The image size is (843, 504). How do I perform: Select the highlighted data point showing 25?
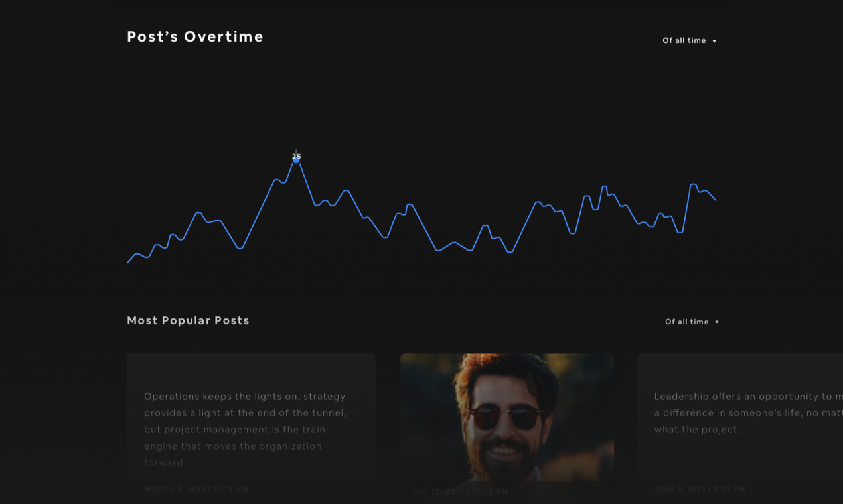click(x=296, y=159)
